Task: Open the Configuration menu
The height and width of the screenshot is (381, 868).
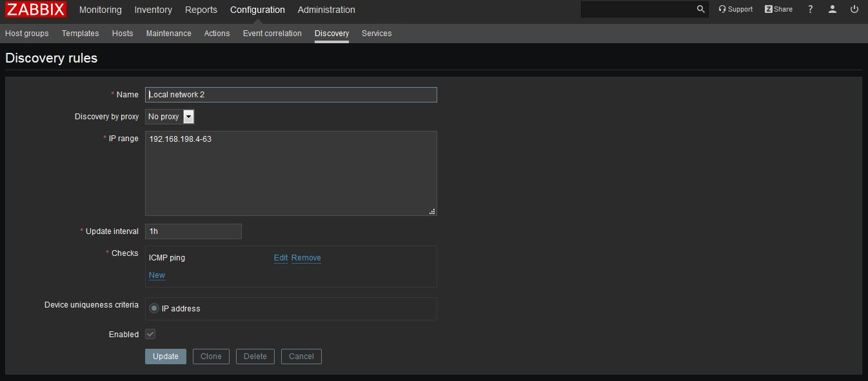Action: tap(257, 10)
